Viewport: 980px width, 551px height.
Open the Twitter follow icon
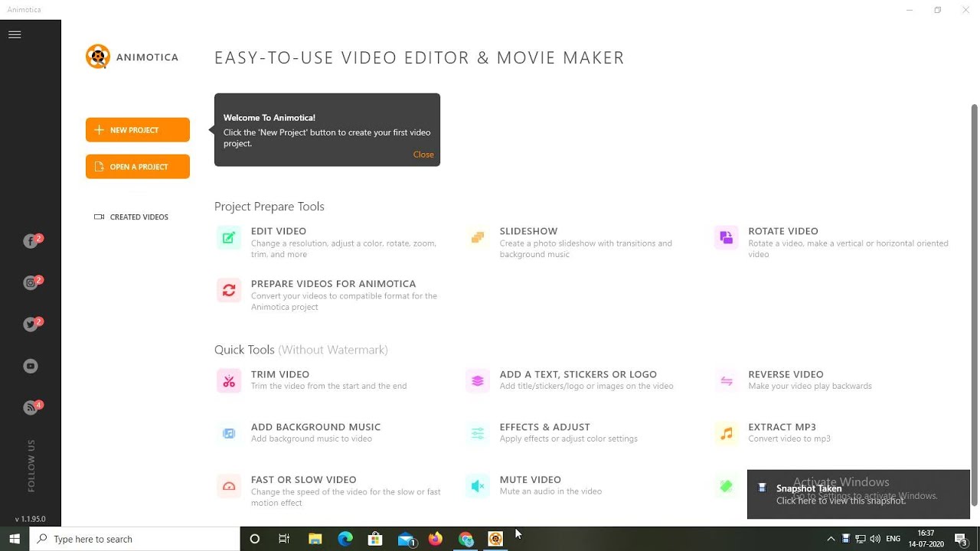(x=31, y=324)
